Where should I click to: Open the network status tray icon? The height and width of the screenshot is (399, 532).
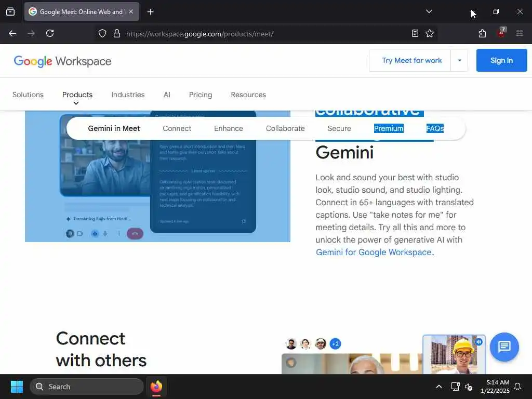coord(455,387)
